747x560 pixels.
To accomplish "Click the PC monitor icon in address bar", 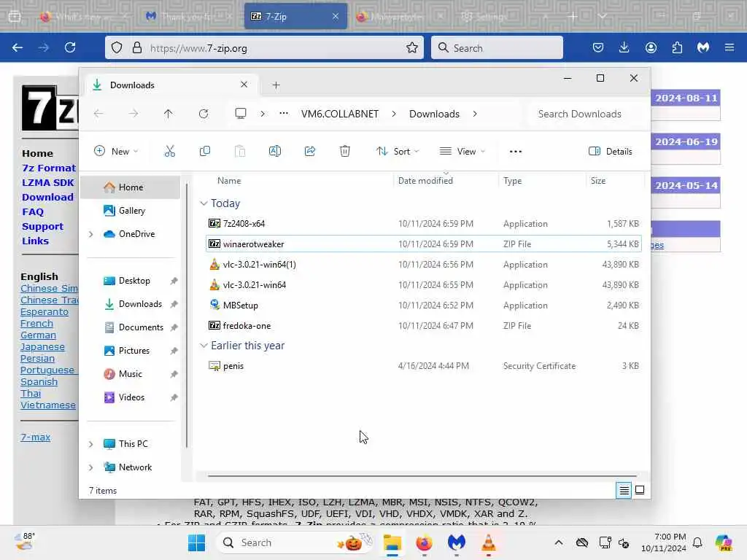I will [x=241, y=114].
